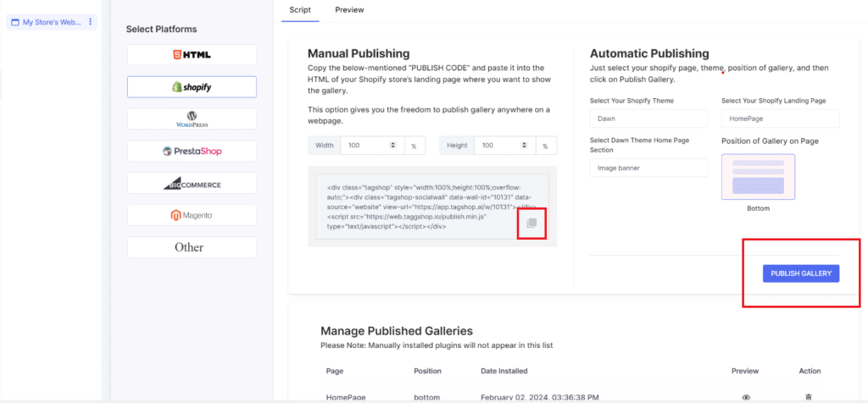Image resolution: width=868 pixels, height=403 pixels.
Task: Select the BigCommerce platform
Action: (x=192, y=184)
